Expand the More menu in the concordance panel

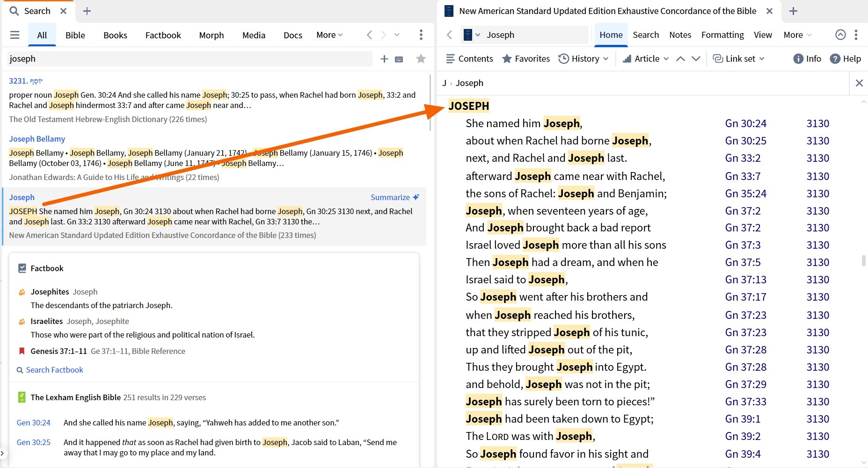[x=797, y=35]
